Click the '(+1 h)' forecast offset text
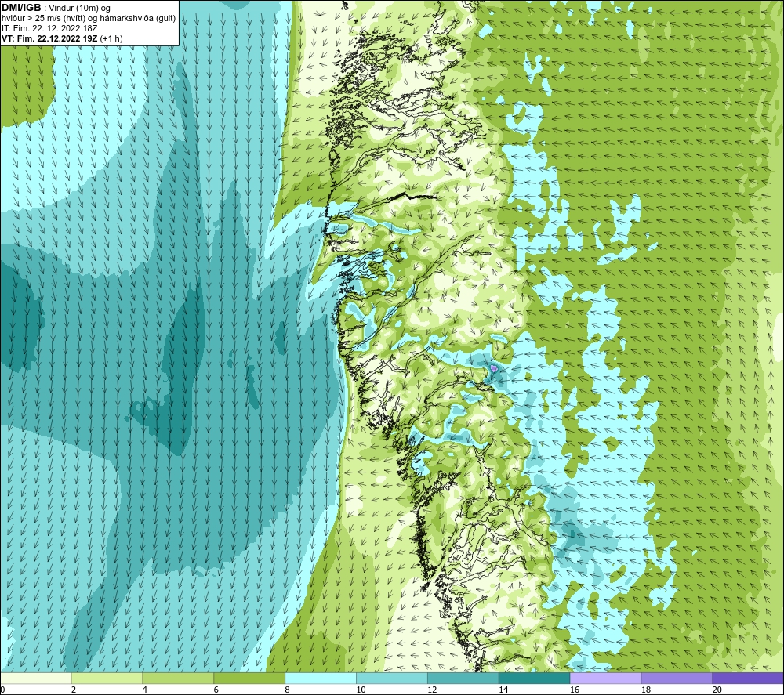784x695 pixels. pyautogui.click(x=111, y=38)
